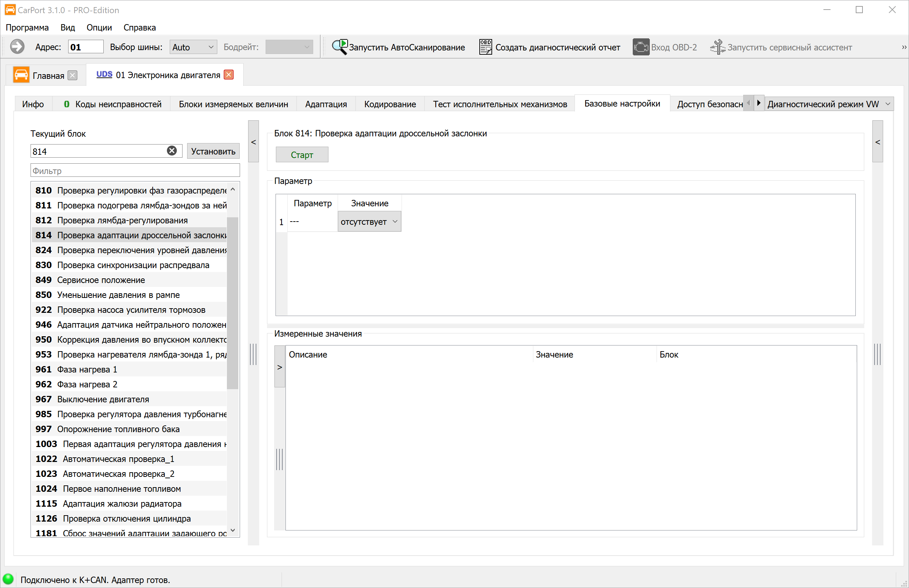This screenshot has height=588, width=909.
Task: Open Бодрейт dropdown
Action: coord(289,47)
